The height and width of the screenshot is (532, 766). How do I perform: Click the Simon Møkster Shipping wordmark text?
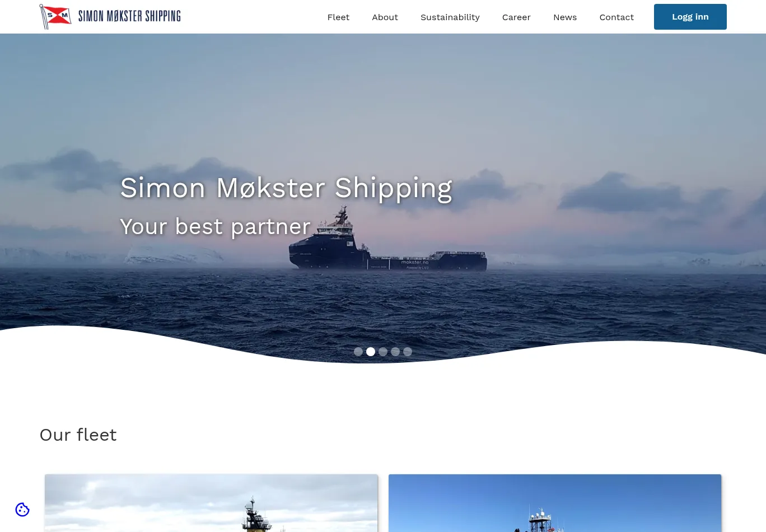pos(129,16)
